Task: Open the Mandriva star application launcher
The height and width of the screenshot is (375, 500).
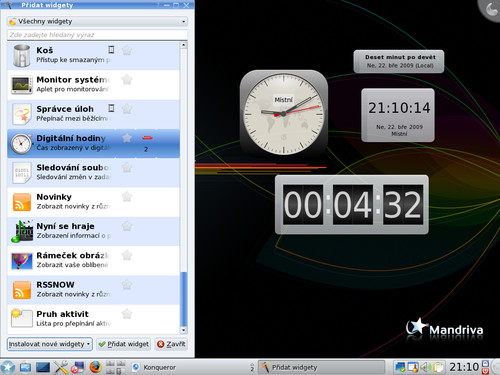Action: (8, 367)
